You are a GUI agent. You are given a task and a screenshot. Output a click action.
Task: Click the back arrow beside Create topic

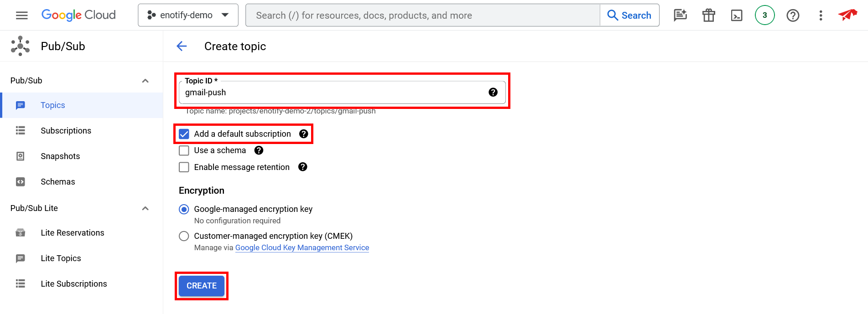[x=182, y=46]
